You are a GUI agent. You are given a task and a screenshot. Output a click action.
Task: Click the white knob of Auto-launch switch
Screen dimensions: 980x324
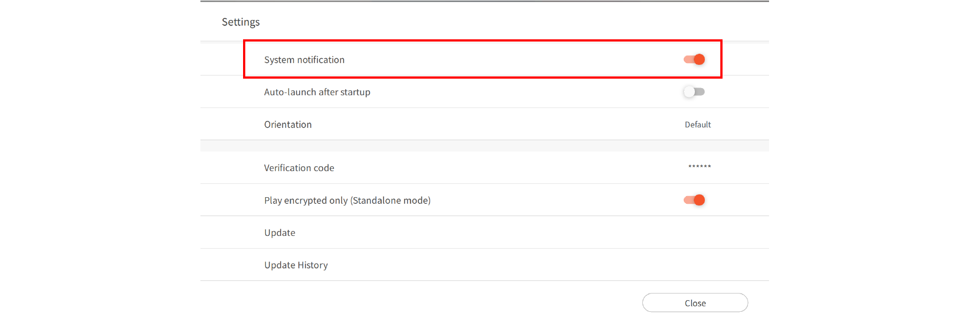(689, 92)
